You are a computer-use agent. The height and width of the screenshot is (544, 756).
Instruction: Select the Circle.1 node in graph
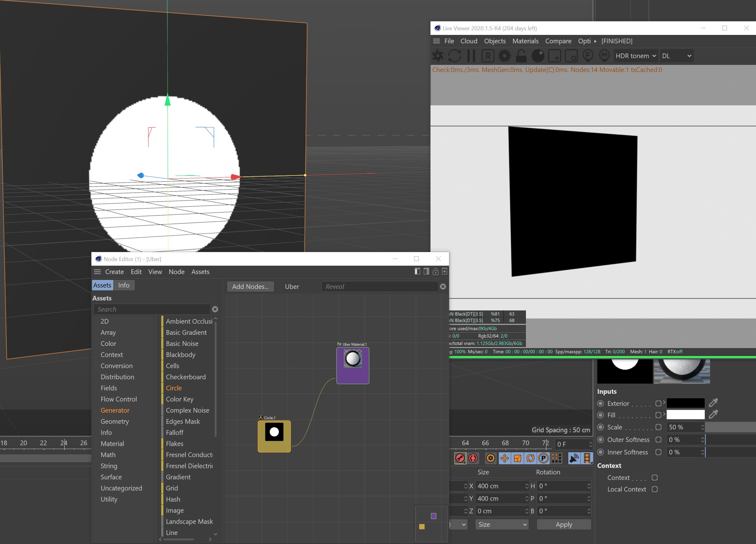tap(274, 436)
